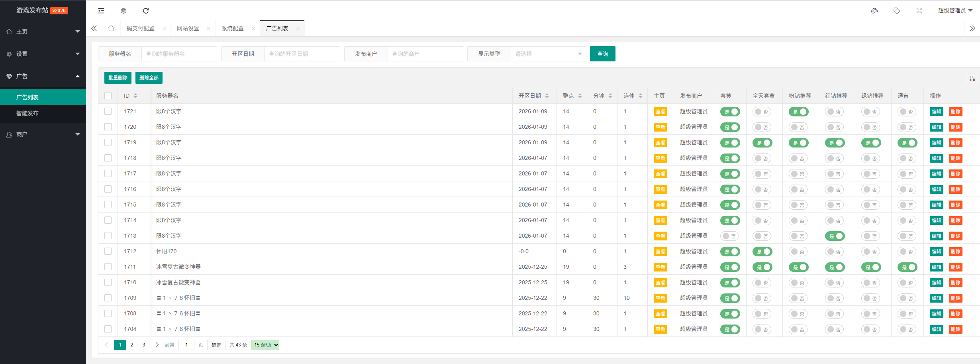The height and width of the screenshot is (364, 980).
Task: Open the globe website icon
Action: point(123,11)
